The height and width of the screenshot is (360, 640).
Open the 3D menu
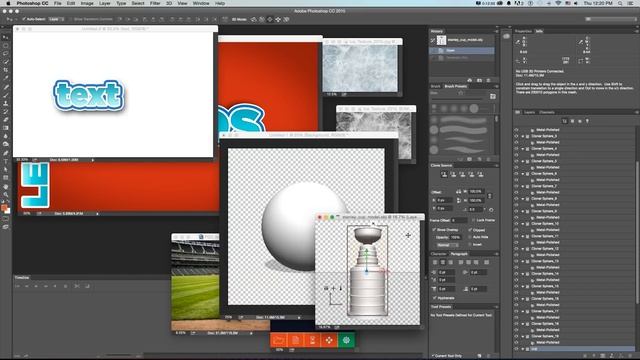tap(169, 3)
